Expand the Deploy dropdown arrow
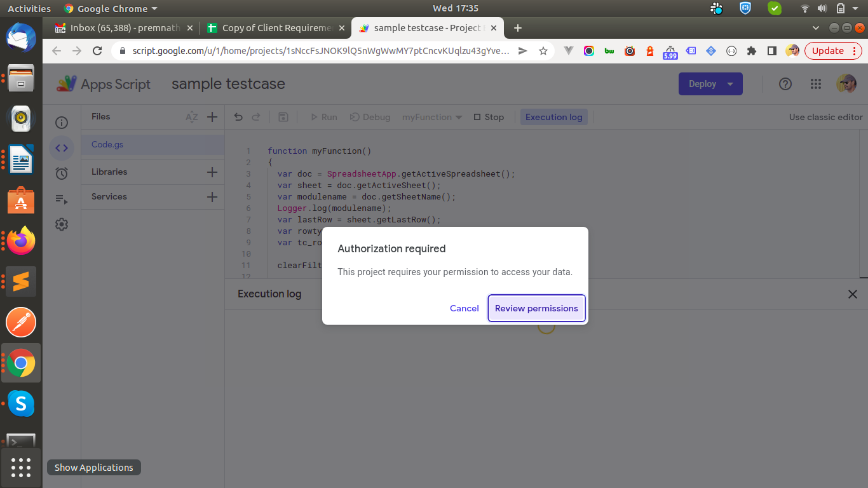Viewport: 868px width, 488px height. point(730,84)
